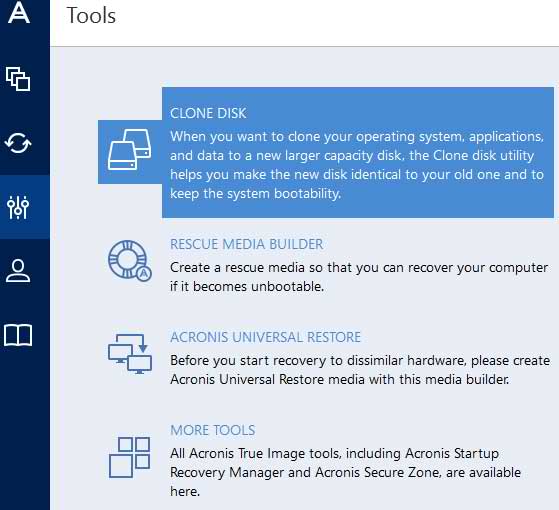
Task: Launch ACRONIS UNIVERSAL RESTORE
Action: click(265, 337)
